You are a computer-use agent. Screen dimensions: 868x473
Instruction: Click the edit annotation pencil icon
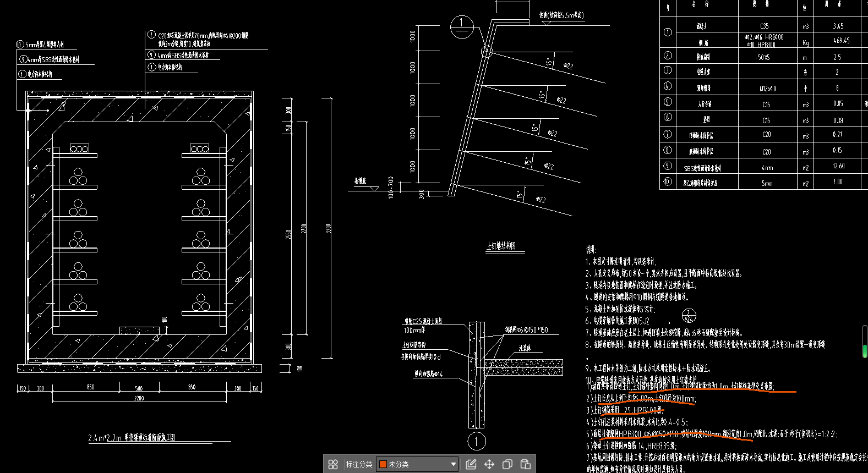pyautogui.click(x=471, y=464)
